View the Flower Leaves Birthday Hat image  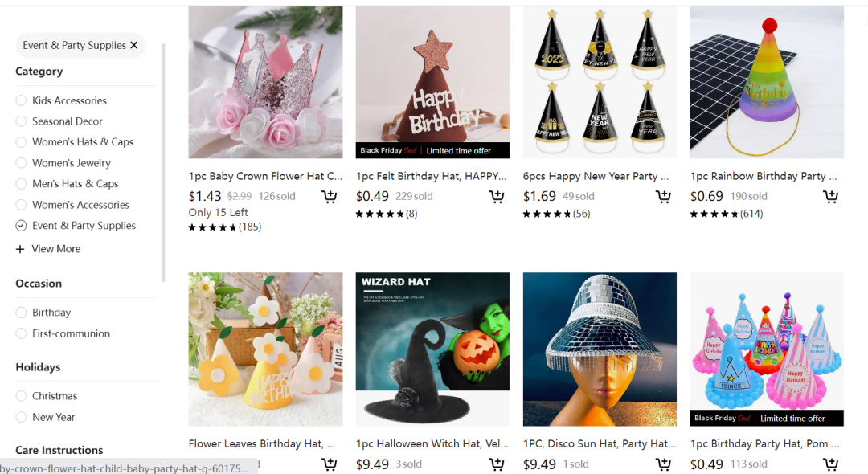click(x=265, y=349)
